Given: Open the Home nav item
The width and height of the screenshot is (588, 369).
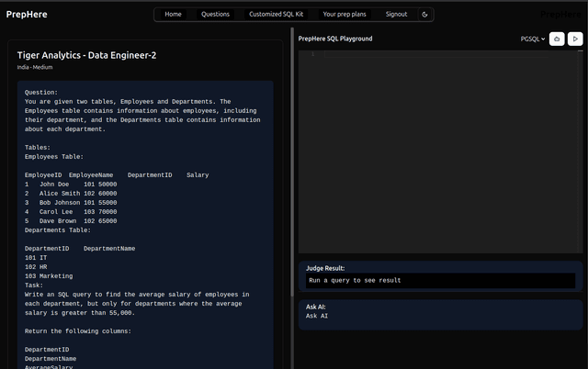Looking at the screenshot, I should (173, 15).
